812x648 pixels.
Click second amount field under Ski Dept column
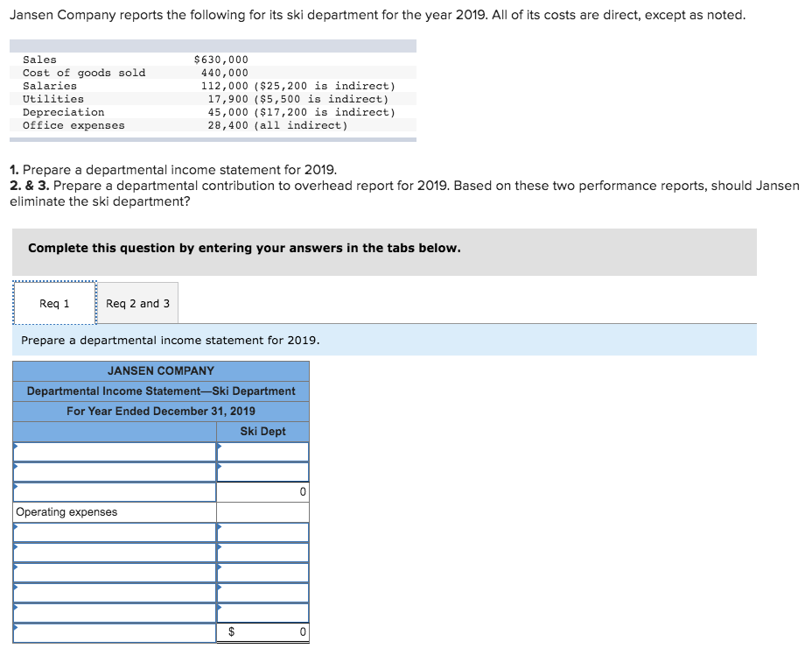[263, 472]
